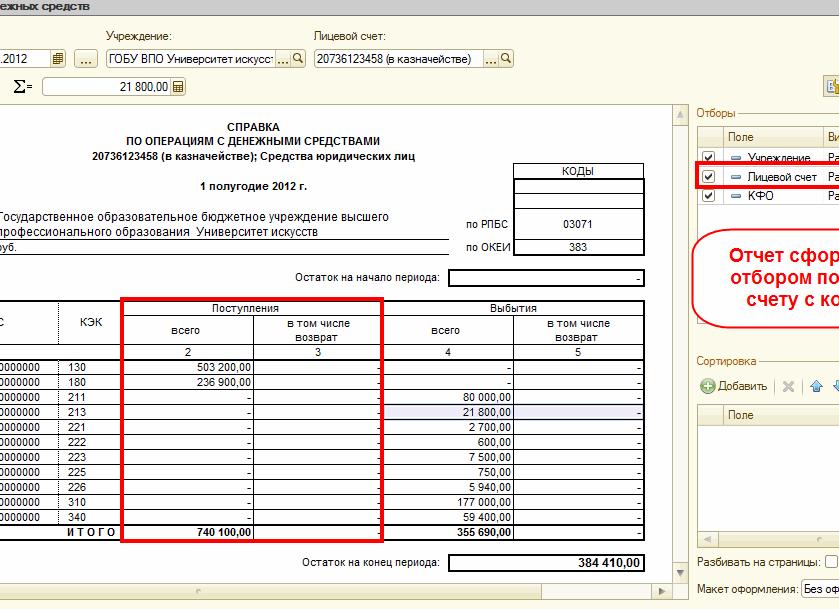Click the report's vertical scrollbar down arrow
839x609 pixels.
click(x=680, y=573)
